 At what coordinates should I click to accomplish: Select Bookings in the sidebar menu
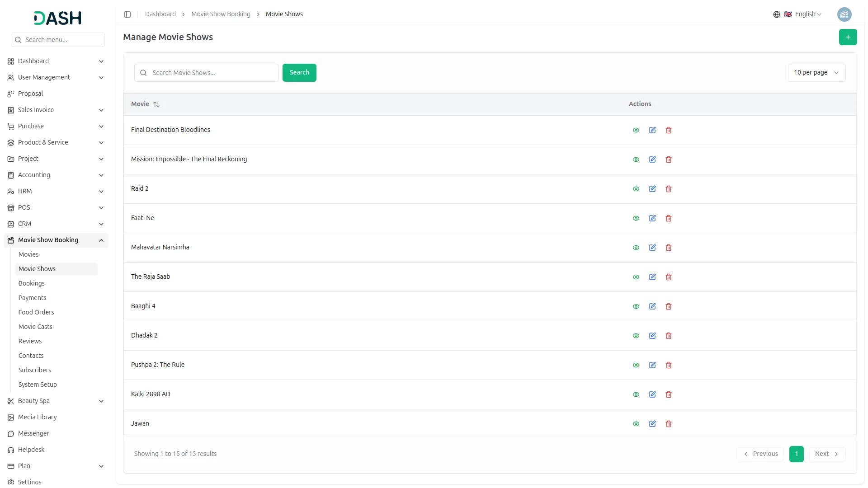(32, 283)
